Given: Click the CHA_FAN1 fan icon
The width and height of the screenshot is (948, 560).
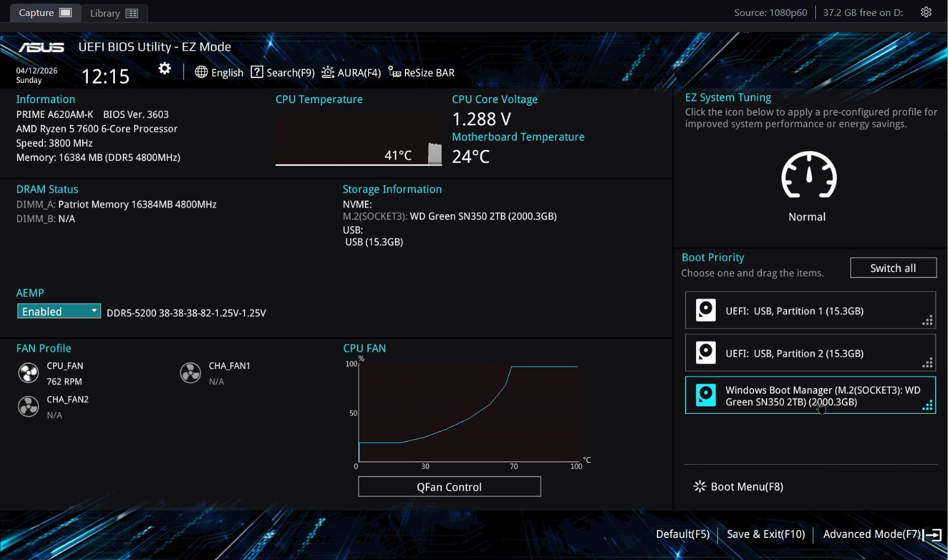Looking at the screenshot, I should tap(190, 373).
